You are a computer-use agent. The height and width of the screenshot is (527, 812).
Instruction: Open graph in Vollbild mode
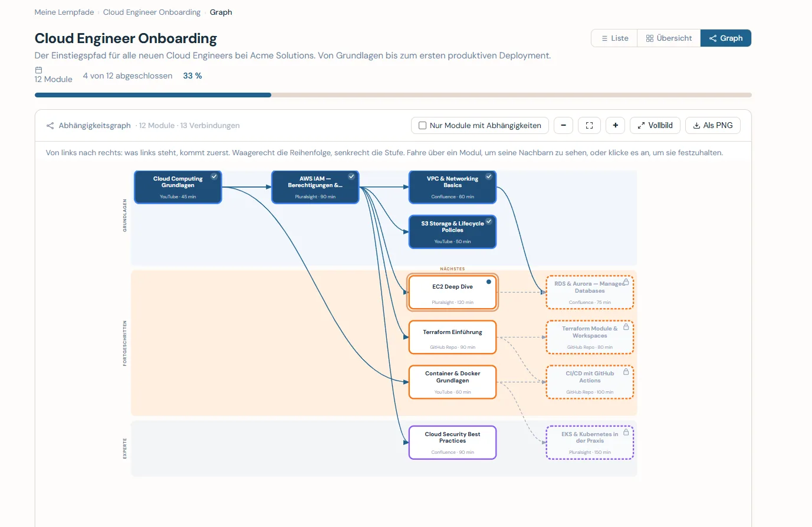(x=655, y=125)
